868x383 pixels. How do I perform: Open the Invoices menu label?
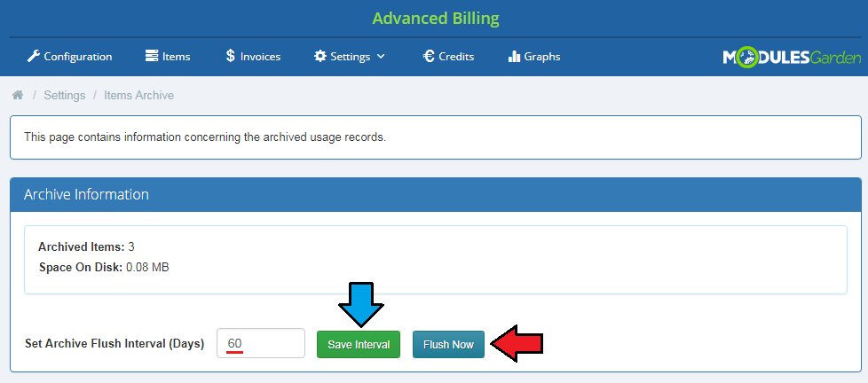click(260, 57)
